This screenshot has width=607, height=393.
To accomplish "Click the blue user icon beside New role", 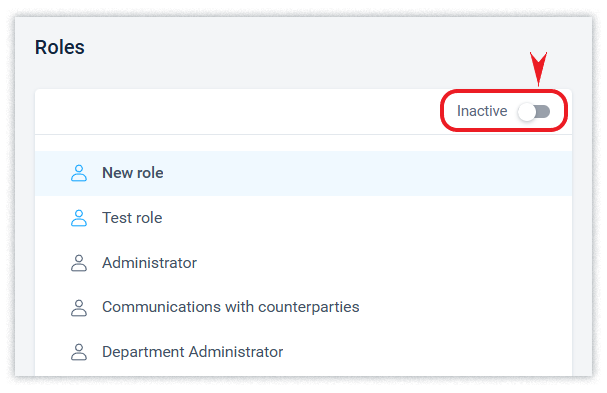I will 79,173.
